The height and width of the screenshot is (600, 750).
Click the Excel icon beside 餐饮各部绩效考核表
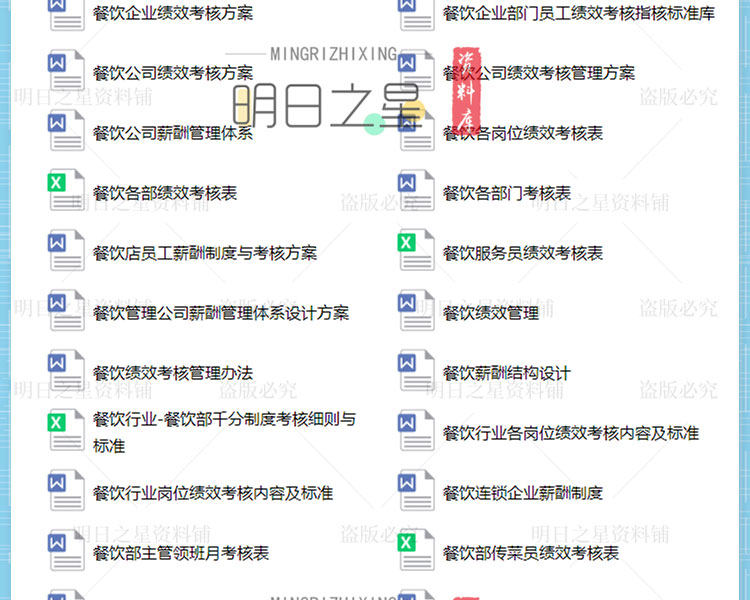66,190
